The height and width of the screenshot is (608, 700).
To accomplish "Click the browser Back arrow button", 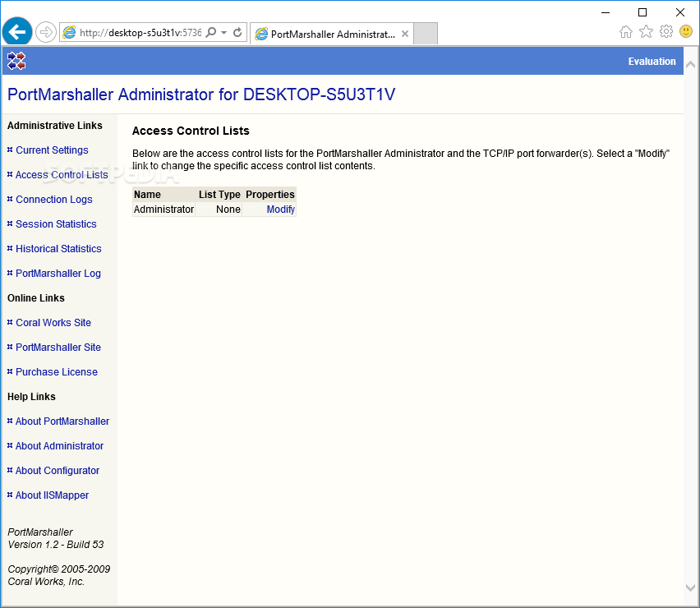I will [17, 32].
